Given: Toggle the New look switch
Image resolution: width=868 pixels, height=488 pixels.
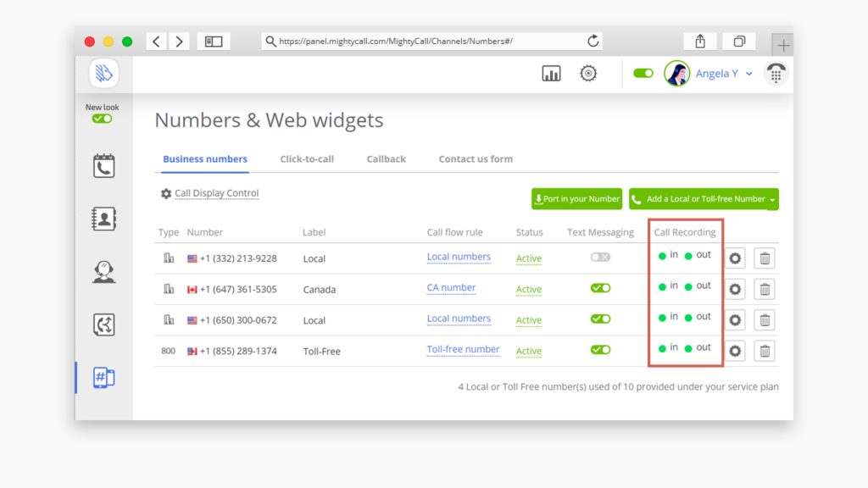Looking at the screenshot, I should (102, 119).
